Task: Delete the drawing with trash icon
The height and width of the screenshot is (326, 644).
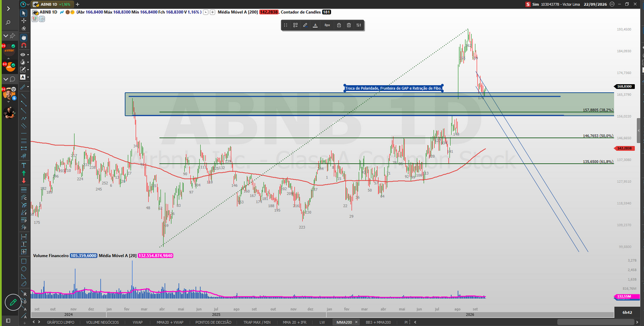Action: [x=348, y=25]
